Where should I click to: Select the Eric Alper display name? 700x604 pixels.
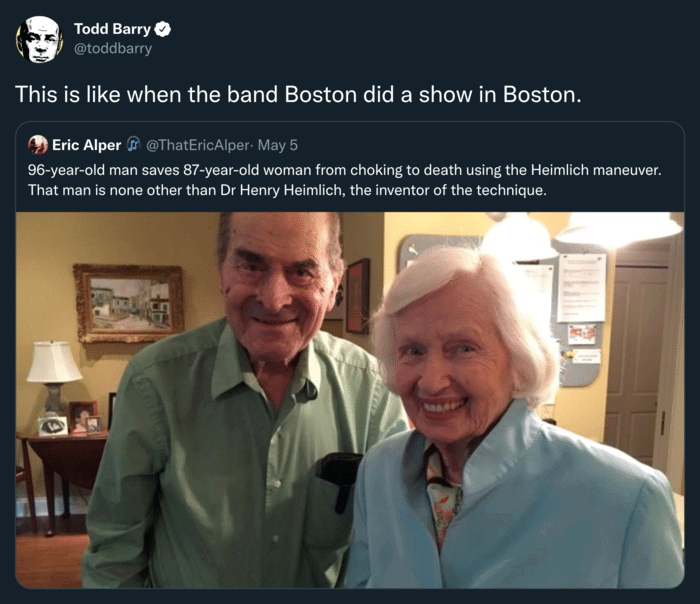click(87, 145)
